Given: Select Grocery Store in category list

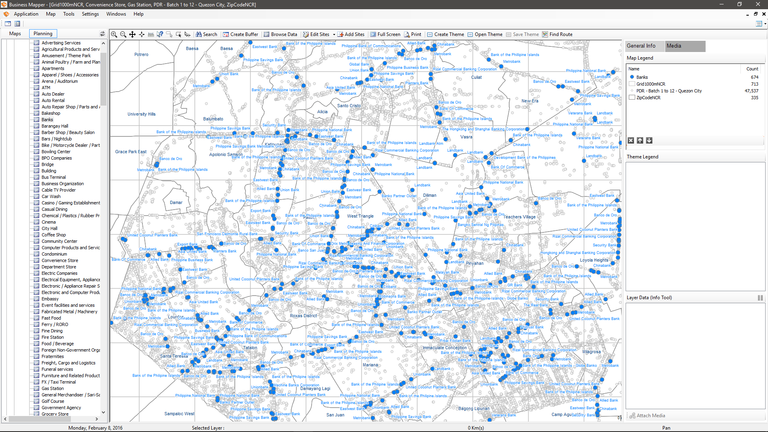Looking at the screenshot, I should pyautogui.click(x=55, y=414).
